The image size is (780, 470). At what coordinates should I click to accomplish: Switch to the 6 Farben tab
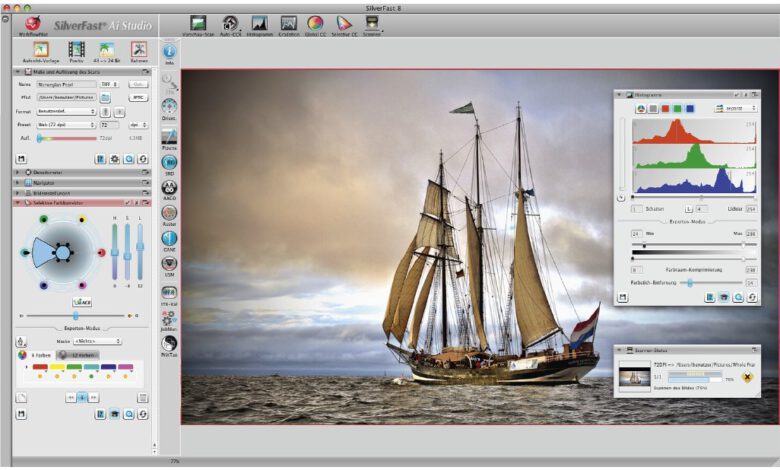click(35, 354)
